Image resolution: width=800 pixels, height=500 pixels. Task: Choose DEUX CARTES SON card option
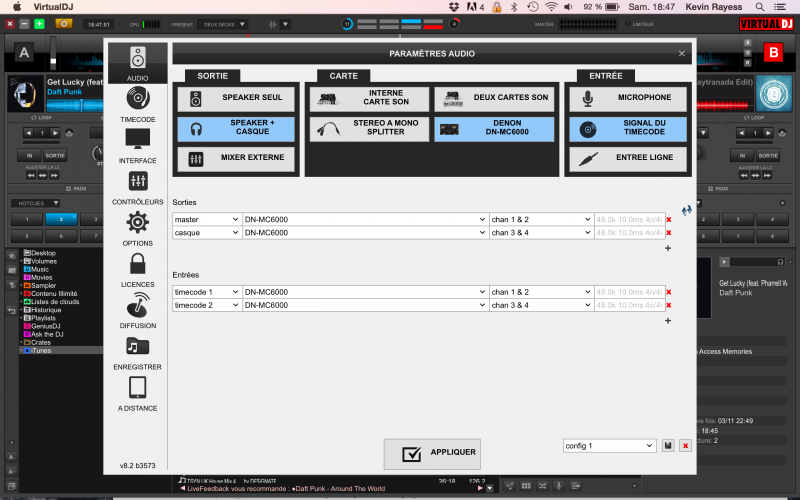494,98
